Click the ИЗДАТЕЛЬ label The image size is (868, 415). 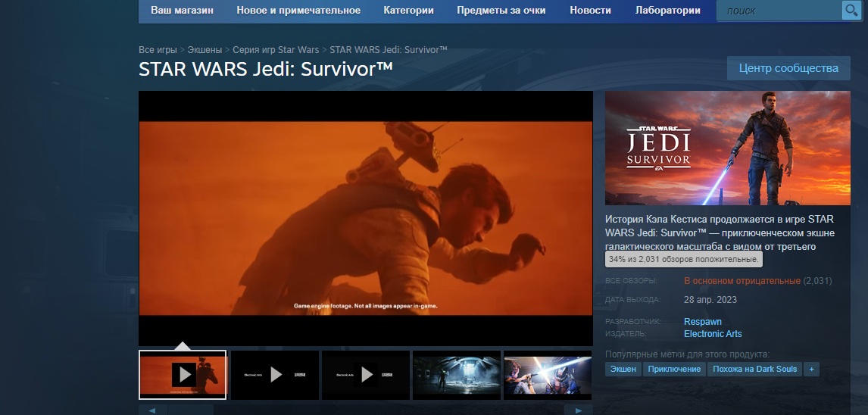626,334
